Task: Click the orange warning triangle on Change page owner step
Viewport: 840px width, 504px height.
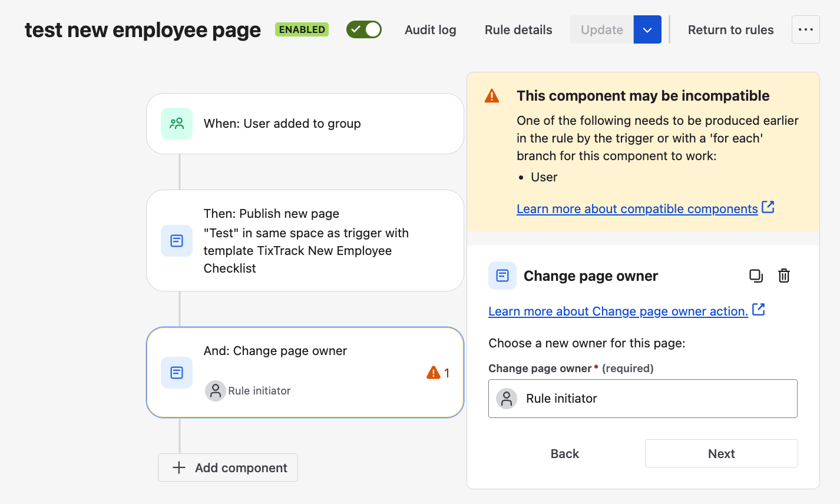Action: (x=434, y=373)
